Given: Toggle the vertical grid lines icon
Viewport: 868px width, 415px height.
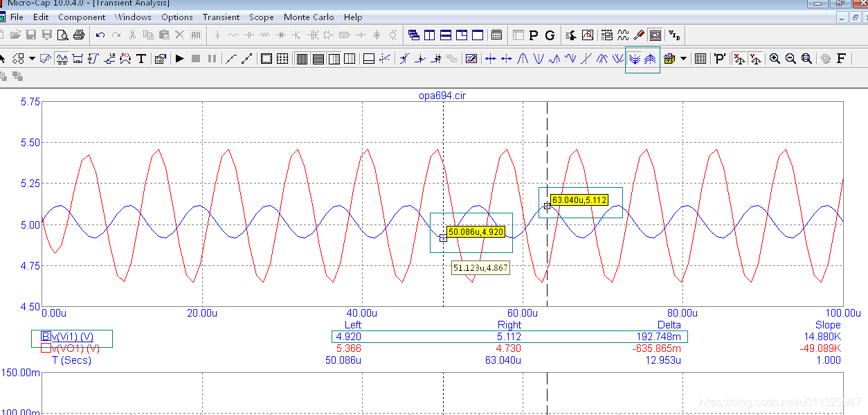Looking at the screenshot, I should click(302, 59).
